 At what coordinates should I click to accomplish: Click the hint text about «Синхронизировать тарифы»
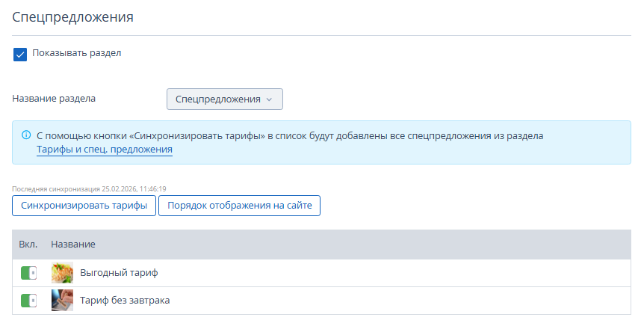pyautogui.click(x=290, y=136)
